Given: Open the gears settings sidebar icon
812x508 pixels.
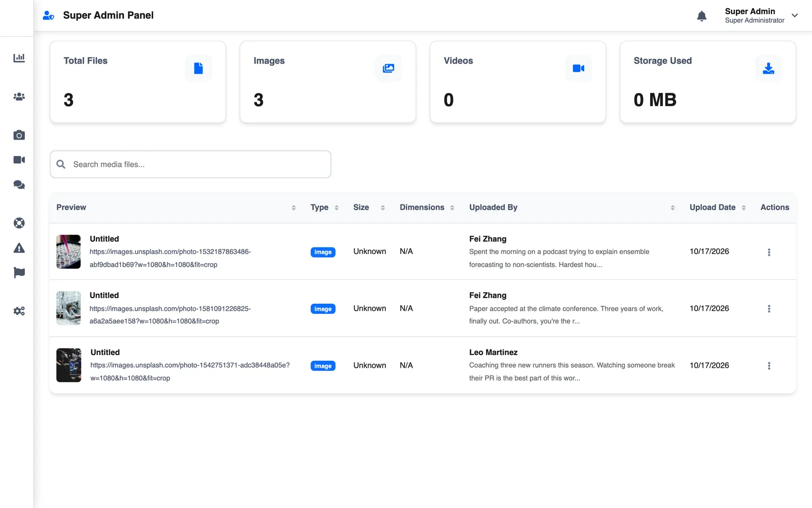Looking at the screenshot, I should [19, 311].
